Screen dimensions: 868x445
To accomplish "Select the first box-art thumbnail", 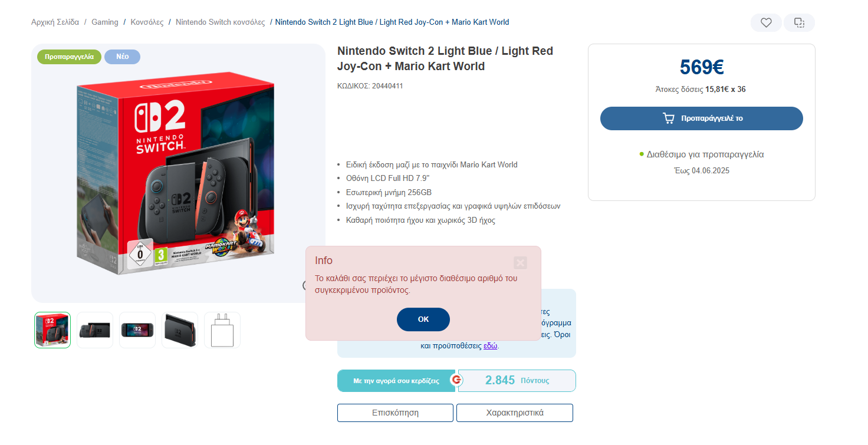I will 52,330.
